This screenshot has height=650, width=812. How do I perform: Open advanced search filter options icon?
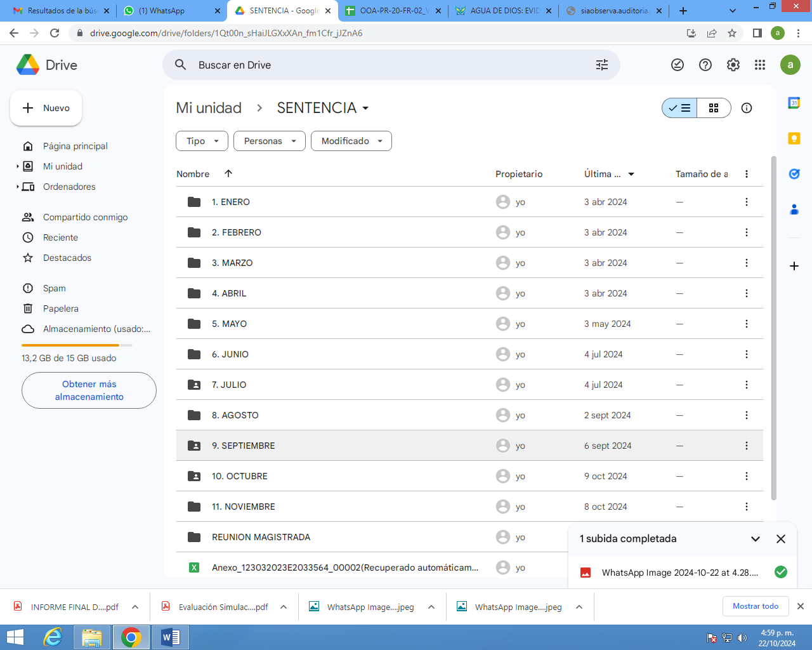(x=601, y=65)
